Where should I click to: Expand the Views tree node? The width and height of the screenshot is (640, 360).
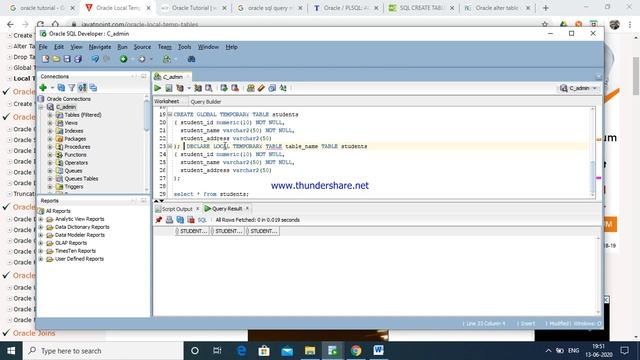click(50, 123)
